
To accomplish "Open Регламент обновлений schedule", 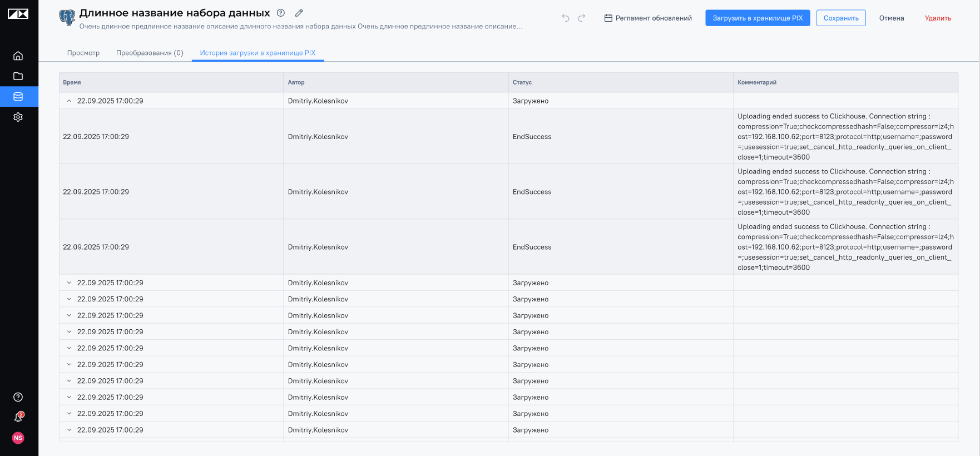I will click(648, 18).
